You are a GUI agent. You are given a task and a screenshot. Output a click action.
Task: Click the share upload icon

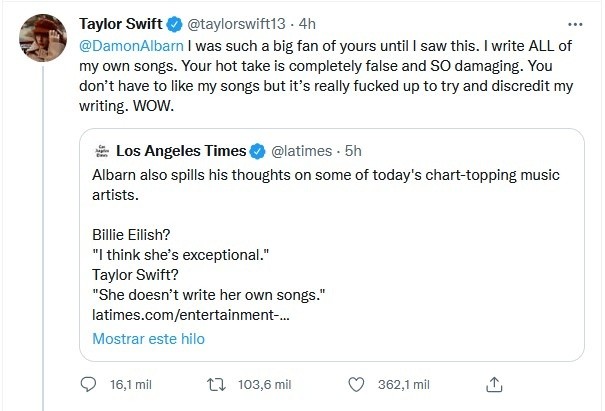(493, 383)
